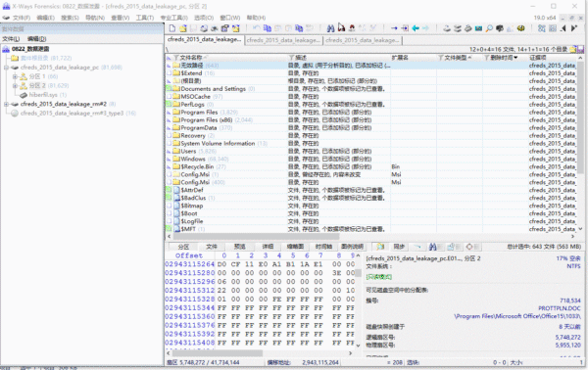Open dropdown arrow on 删除时间 column
This screenshot has width=588, height=370.
[515, 58]
